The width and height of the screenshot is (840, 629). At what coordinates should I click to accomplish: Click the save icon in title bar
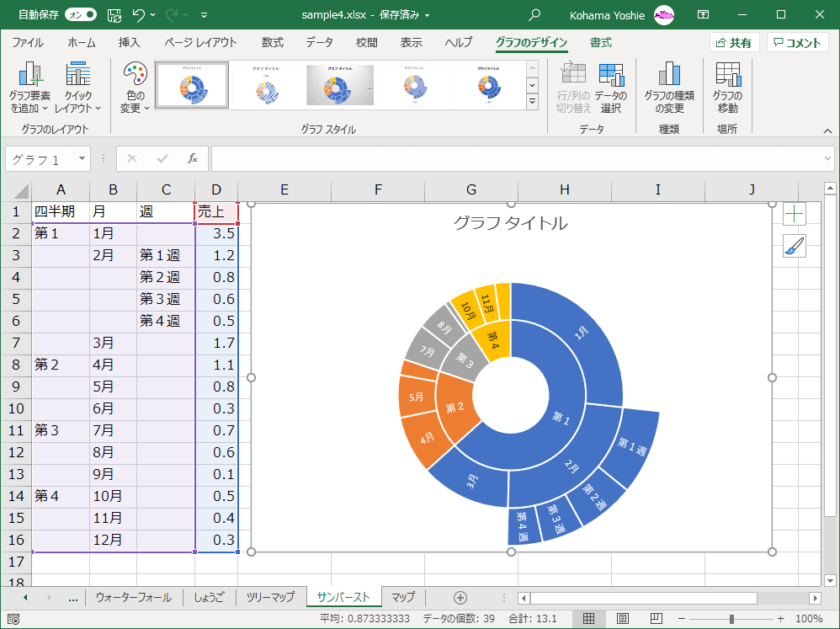pyautogui.click(x=114, y=15)
